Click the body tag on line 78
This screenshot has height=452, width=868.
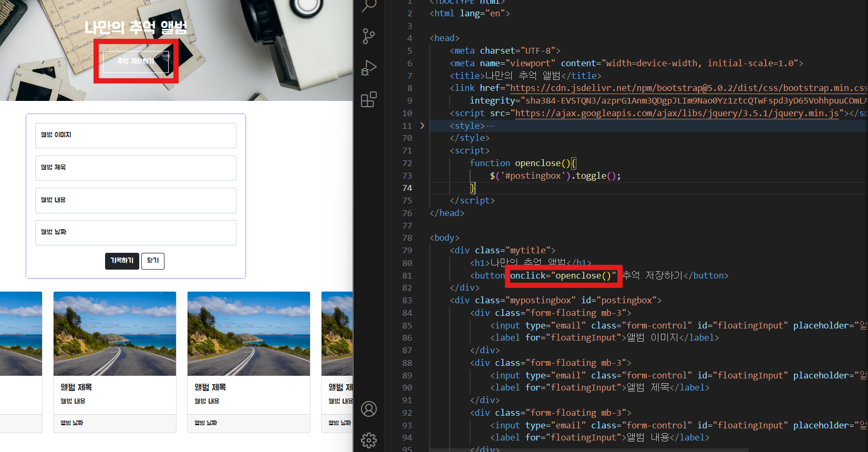[x=445, y=238]
